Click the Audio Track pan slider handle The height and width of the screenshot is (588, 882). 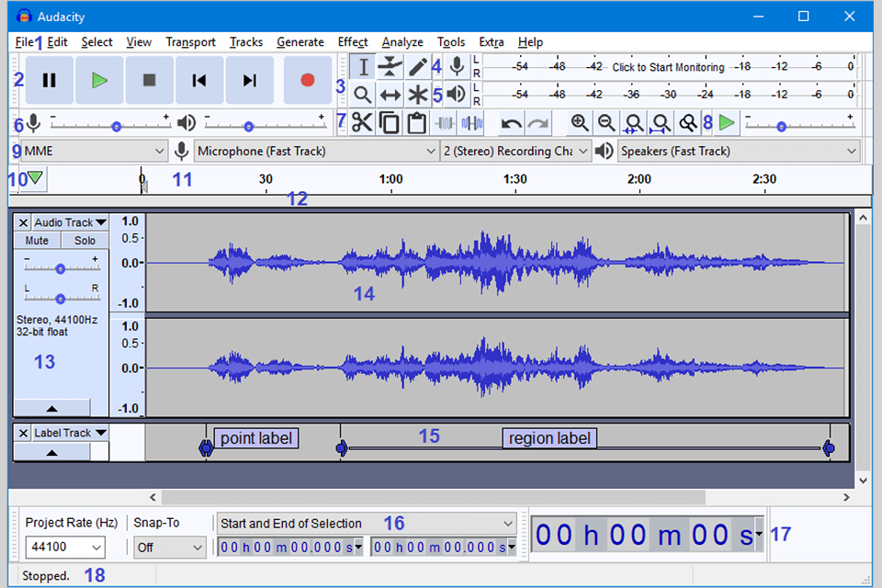coord(61,299)
